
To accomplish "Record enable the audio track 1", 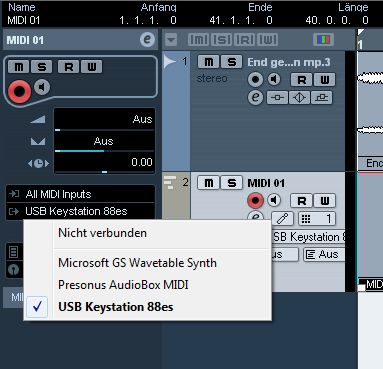I will tap(255, 79).
